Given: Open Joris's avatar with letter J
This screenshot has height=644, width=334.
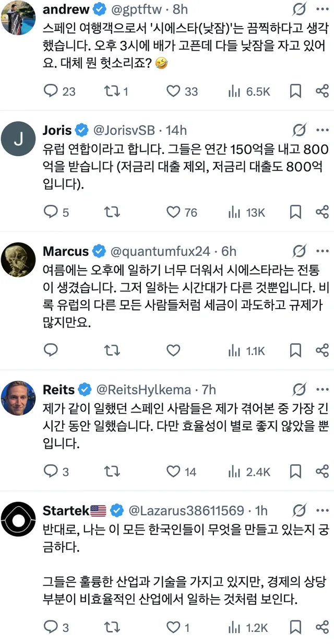Looking at the screenshot, I should (19, 138).
